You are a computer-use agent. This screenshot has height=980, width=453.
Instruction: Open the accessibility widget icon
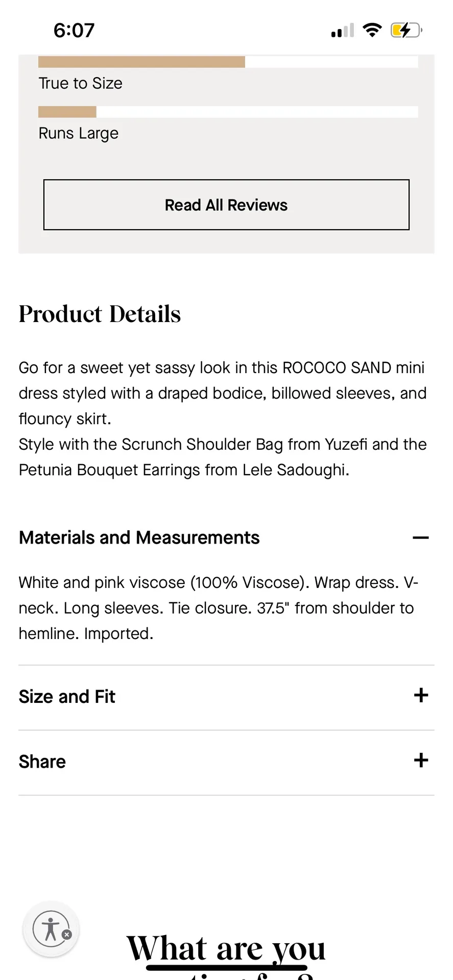(x=50, y=929)
